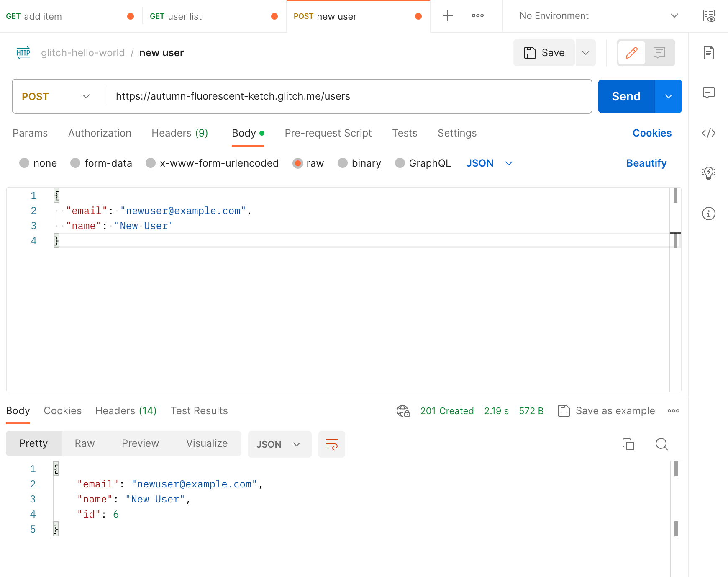
Task: Switch to GET user list tab
Action: (x=215, y=16)
